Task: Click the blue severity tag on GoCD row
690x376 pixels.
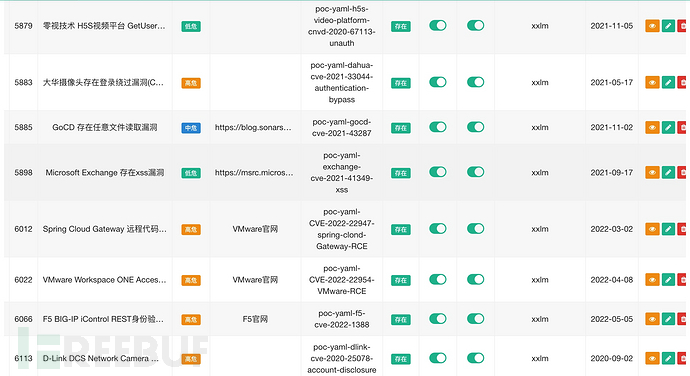Action: pyautogui.click(x=191, y=128)
